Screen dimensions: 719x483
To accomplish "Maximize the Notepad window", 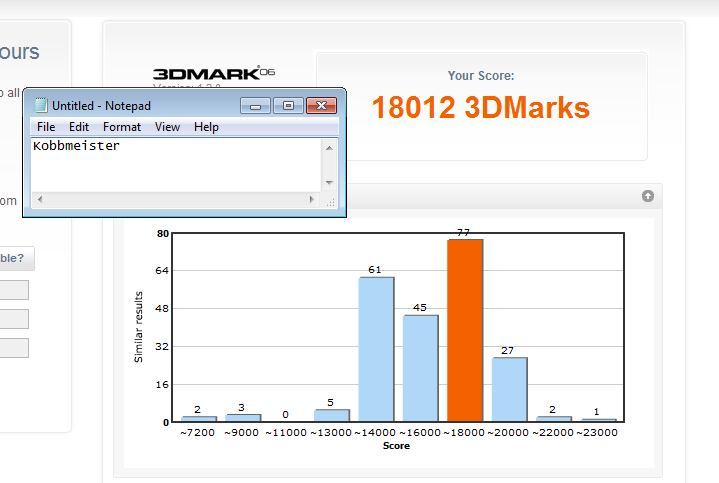I will coord(288,105).
